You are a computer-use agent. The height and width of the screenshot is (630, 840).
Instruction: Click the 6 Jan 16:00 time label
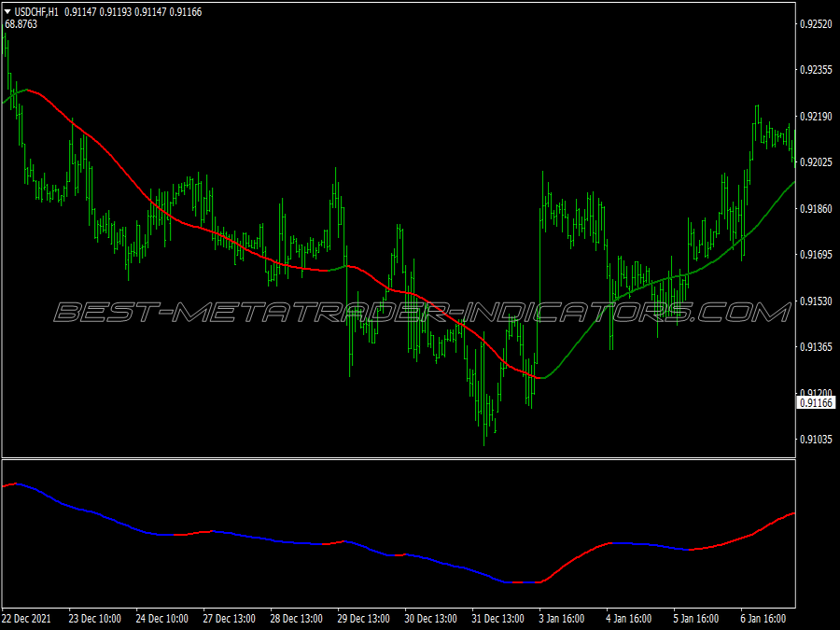click(x=763, y=619)
